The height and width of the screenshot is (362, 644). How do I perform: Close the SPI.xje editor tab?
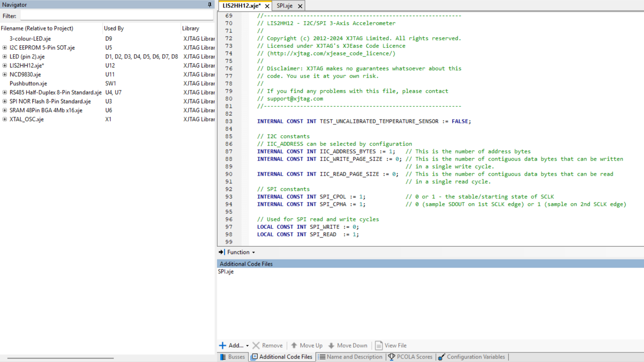point(300,6)
